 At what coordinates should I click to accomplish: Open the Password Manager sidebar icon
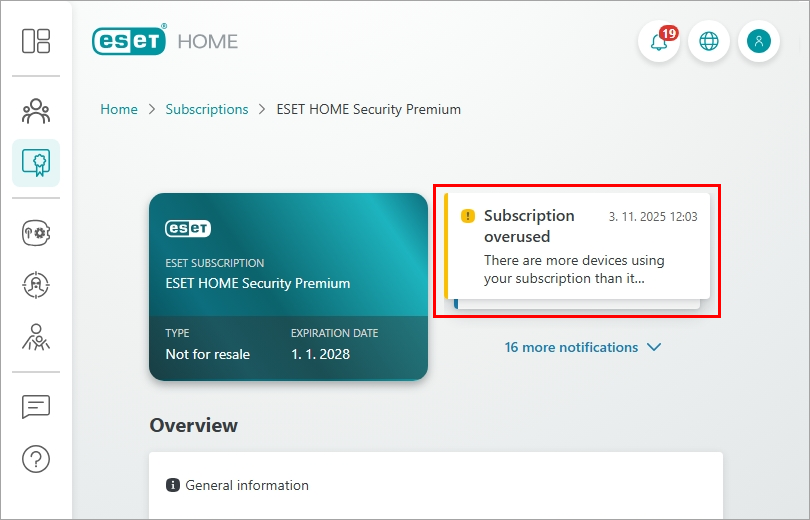pyautogui.click(x=36, y=233)
